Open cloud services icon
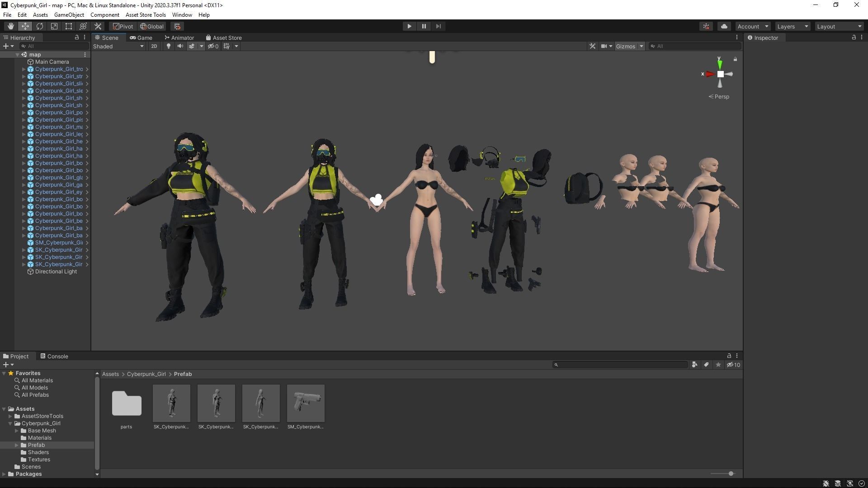 (724, 26)
